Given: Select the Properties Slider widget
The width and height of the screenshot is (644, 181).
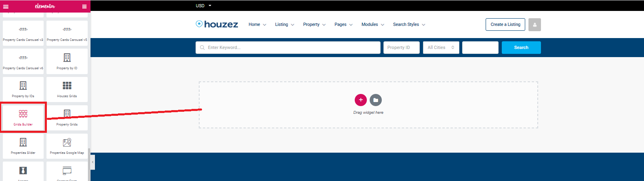Looking at the screenshot, I should tap(23, 146).
